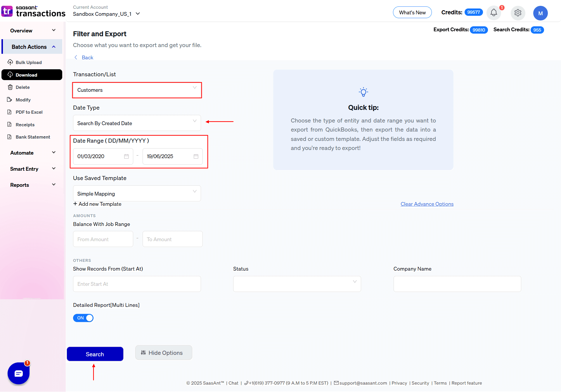Viewport: 561px width, 392px height.
Task: Open the What's New button
Action: coord(412,12)
